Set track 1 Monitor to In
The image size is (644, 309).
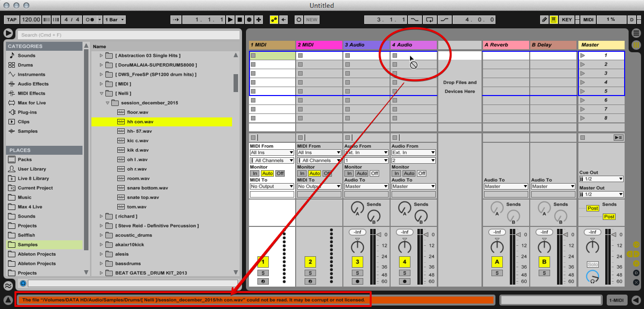click(x=254, y=174)
